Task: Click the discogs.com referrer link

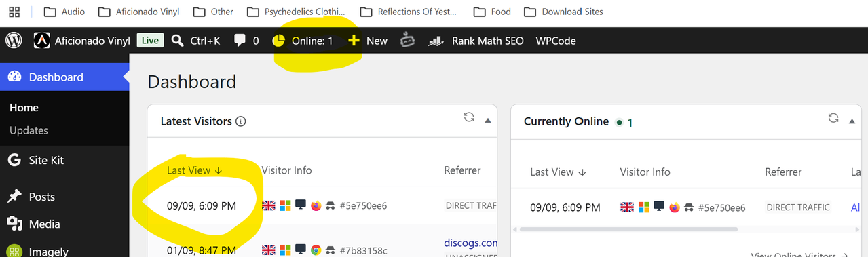Action: click(x=470, y=242)
